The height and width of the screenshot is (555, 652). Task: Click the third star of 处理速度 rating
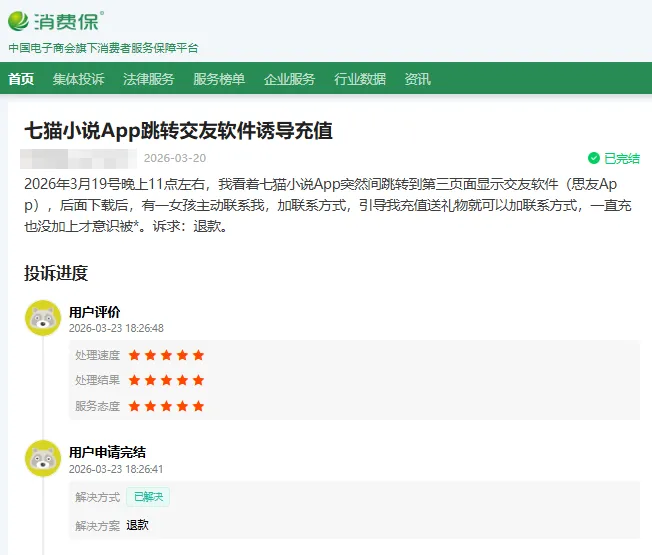point(166,355)
